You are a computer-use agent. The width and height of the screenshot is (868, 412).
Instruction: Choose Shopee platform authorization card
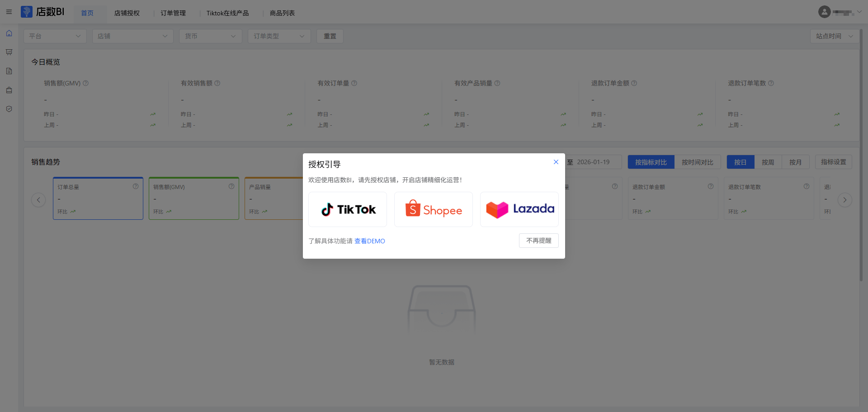pyautogui.click(x=433, y=209)
